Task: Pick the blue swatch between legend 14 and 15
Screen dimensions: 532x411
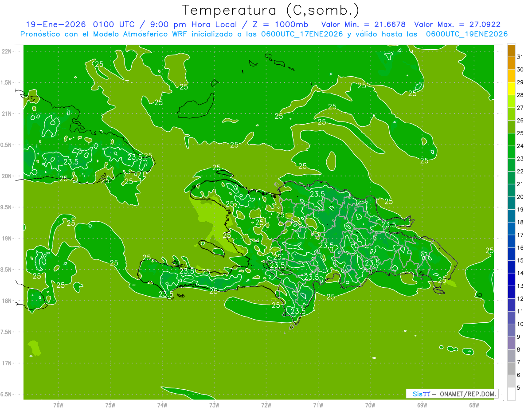Action: click(x=511, y=267)
